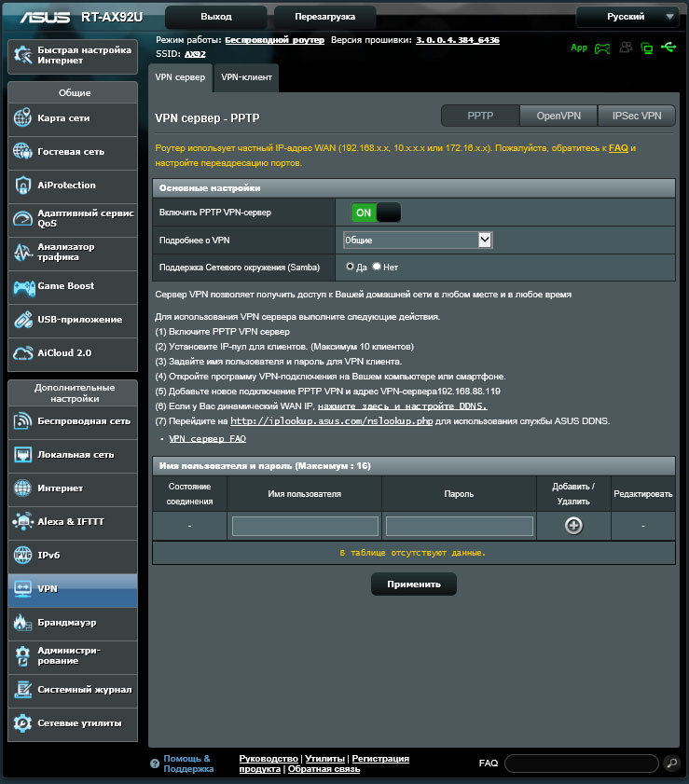Click the Имя пользователя input field

(x=305, y=526)
